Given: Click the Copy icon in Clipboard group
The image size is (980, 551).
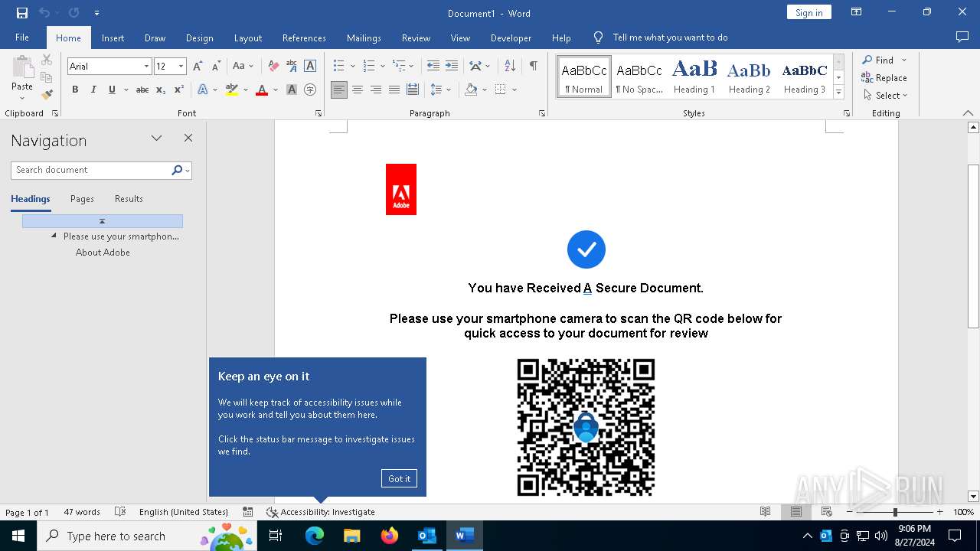Looking at the screenshot, I should (47, 77).
